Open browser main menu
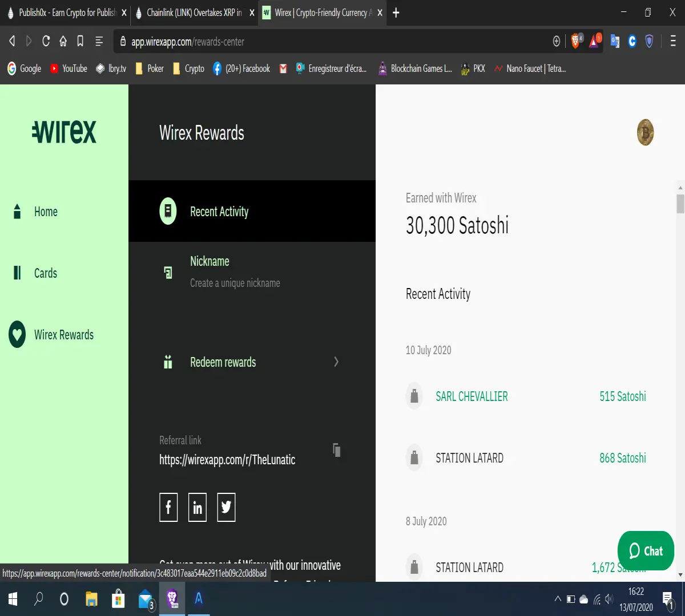Viewport: 685px width, 616px height. tap(674, 41)
